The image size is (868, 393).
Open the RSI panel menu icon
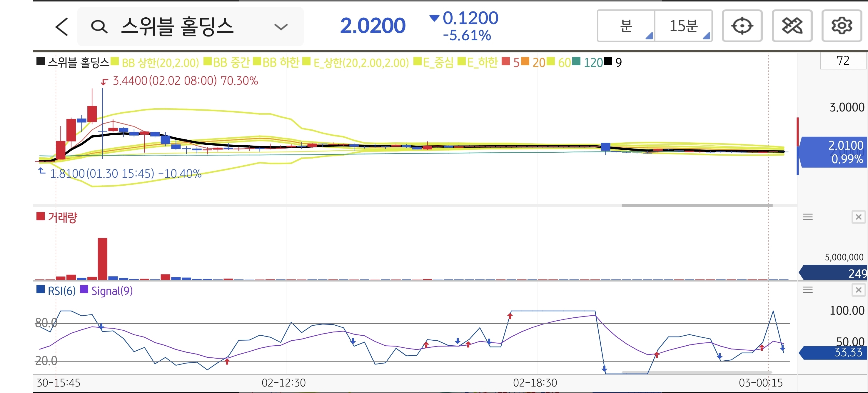point(808,290)
